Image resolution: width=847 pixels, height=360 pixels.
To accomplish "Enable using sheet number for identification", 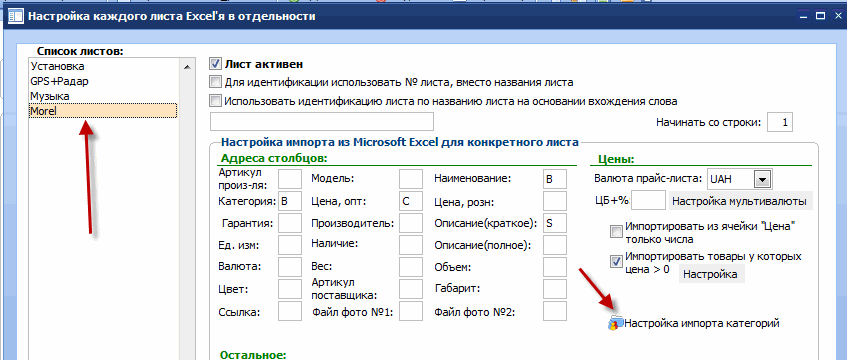I will (x=216, y=82).
